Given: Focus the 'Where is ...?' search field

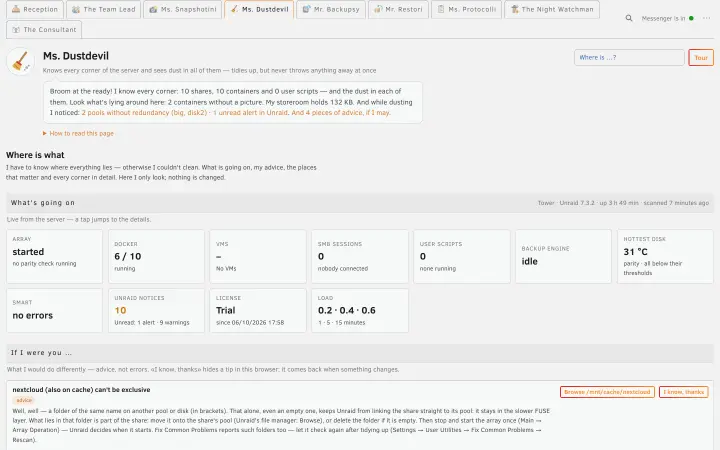Looking at the screenshot, I should tap(629, 58).
